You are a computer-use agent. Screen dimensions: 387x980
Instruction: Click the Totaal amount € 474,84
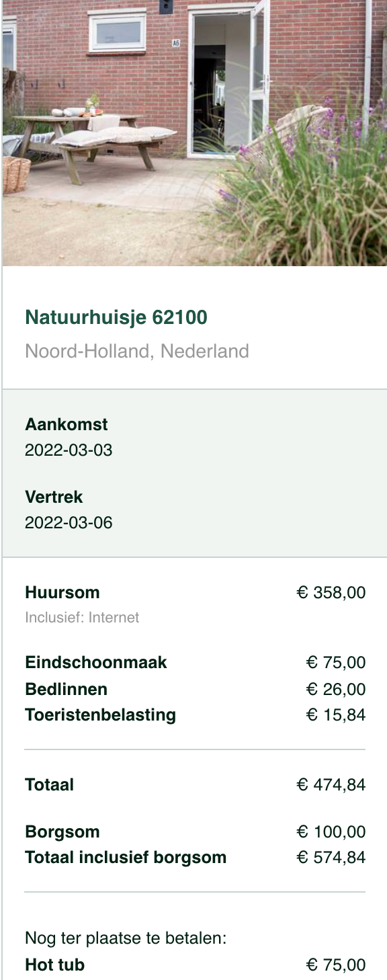click(x=331, y=784)
